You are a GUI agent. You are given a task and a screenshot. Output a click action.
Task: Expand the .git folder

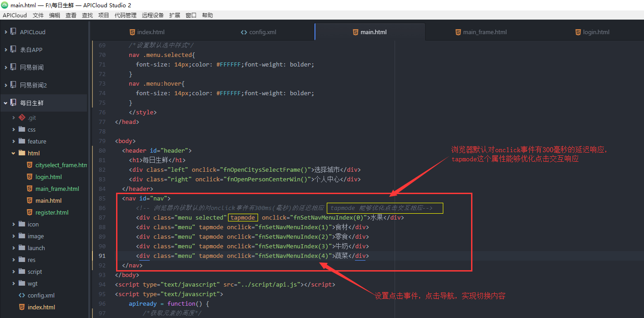[x=14, y=118]
